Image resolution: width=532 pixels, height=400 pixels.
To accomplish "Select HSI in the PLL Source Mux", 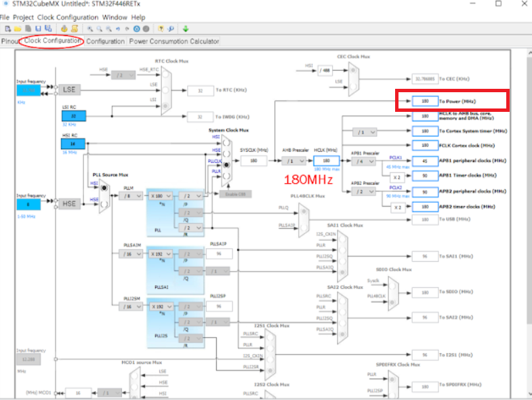I will tap(104, 188).
